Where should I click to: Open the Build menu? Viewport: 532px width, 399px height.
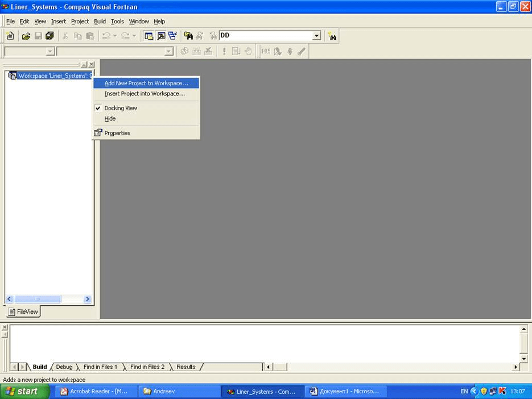pyautogui.click(x=100, y=21)
